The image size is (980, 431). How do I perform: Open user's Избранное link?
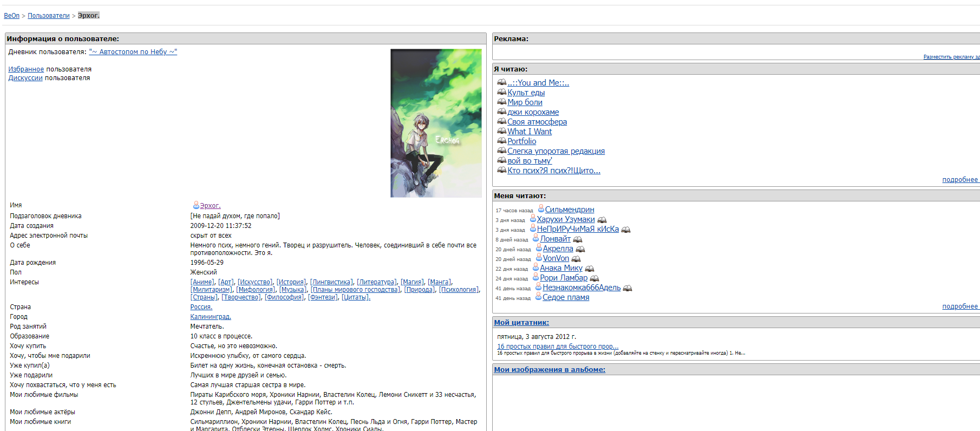click(26, 69)
